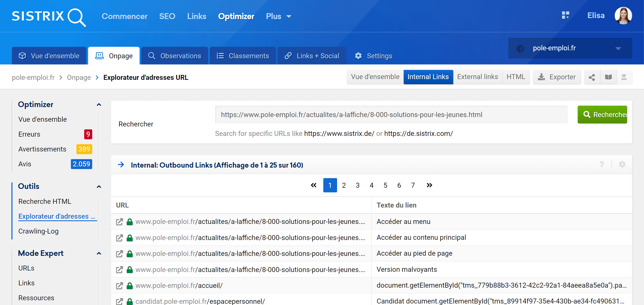Open URLs under Mode Expert

click(26, 268)
